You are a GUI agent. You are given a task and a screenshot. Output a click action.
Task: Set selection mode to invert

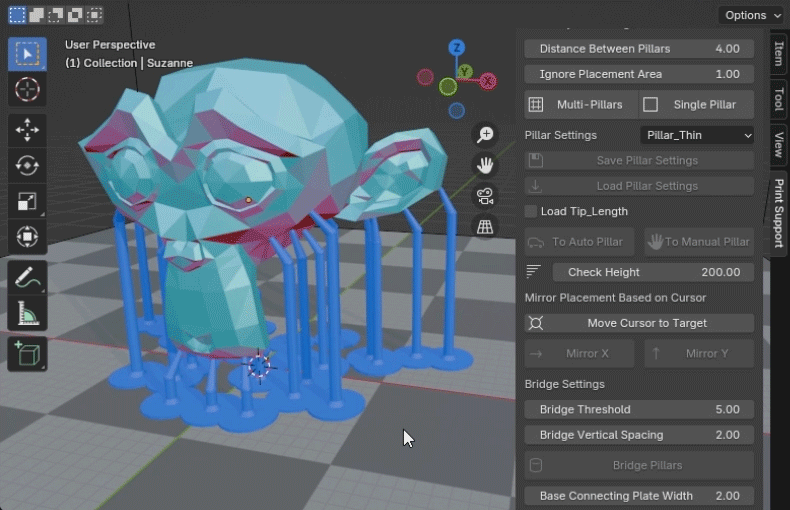coord(75,15)
